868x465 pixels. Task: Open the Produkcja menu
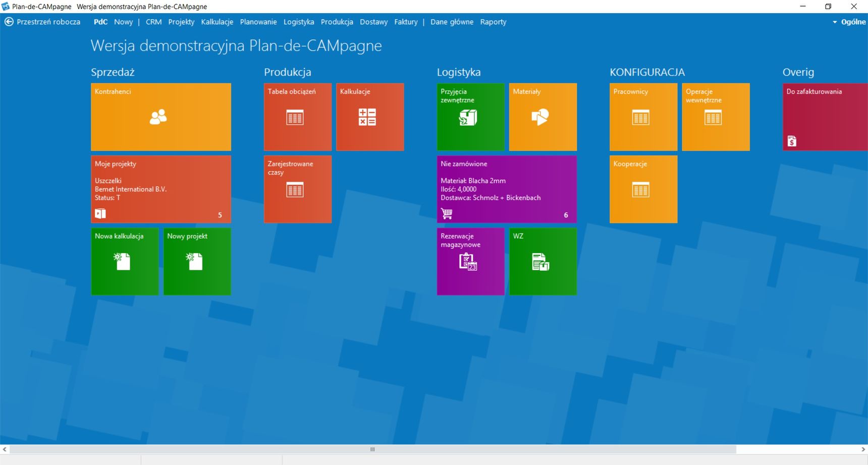click(x=337, y=22)
